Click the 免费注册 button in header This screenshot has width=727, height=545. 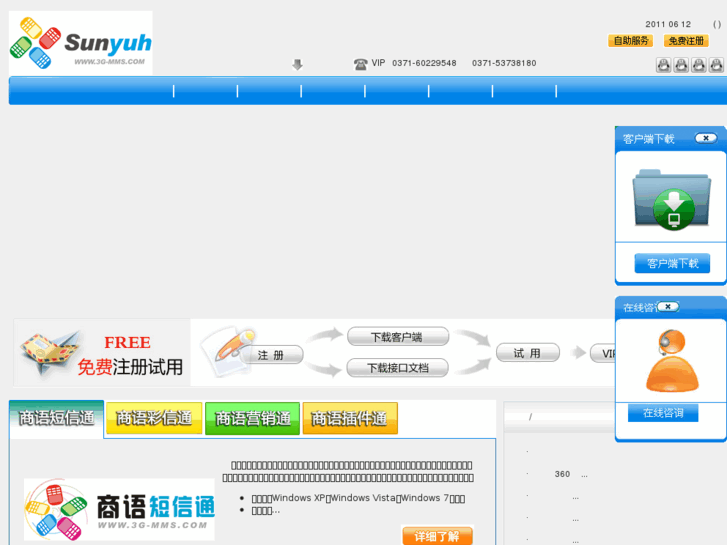pos(686,41)
